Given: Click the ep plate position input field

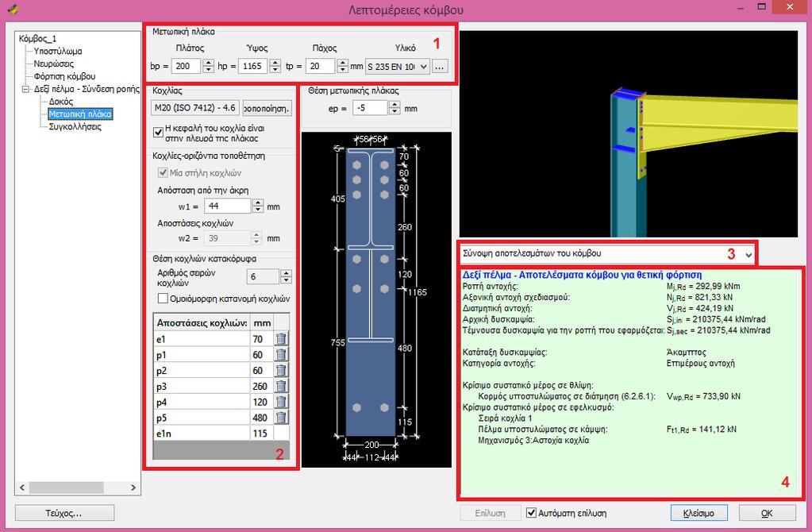Looking at the screenshot, I should click(370, 108).
